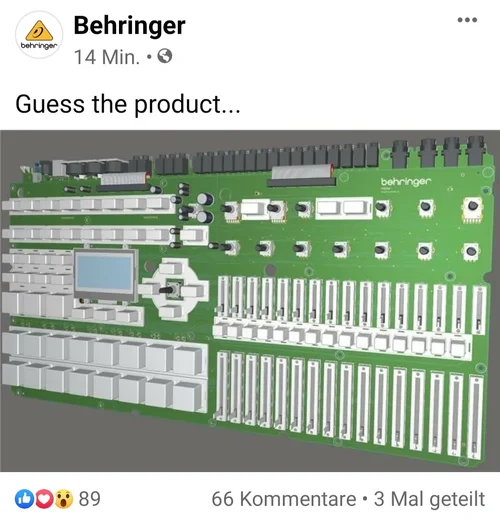
Task: Click the globe public-visibility icon
Action: (165, 56)
